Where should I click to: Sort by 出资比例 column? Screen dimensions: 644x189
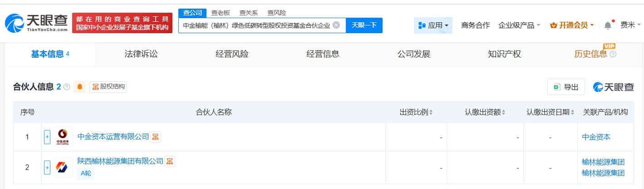(x=416, y=112)
